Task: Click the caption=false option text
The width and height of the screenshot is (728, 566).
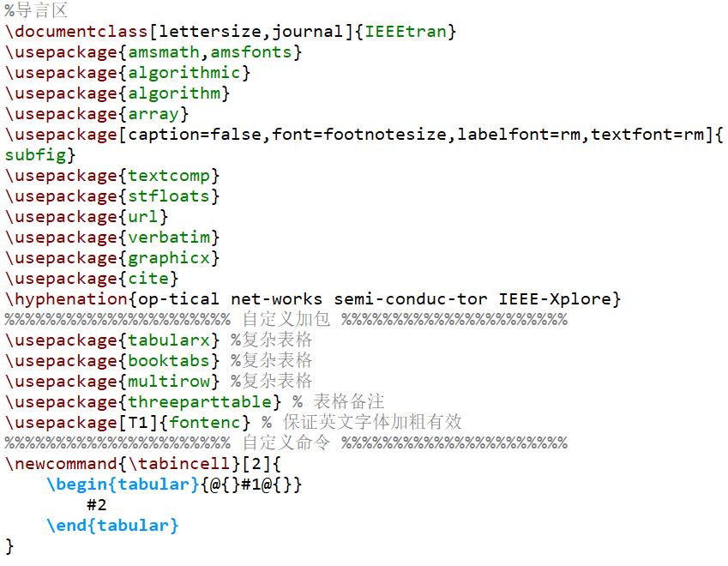Action: pos(195,135)
